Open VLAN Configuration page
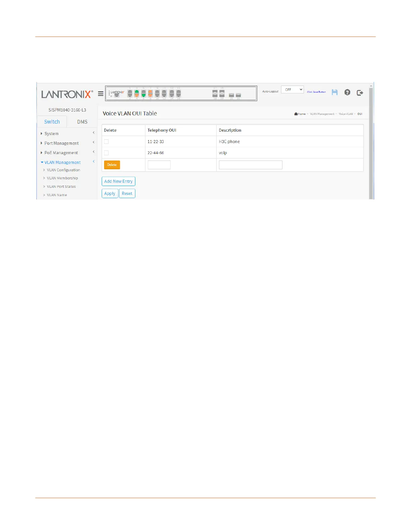 63,170
